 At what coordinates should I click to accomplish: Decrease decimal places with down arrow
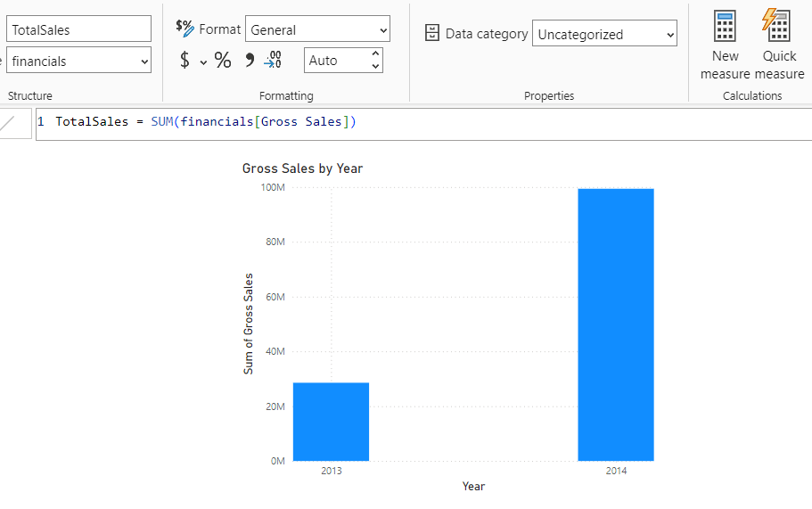tap(376, 66)
